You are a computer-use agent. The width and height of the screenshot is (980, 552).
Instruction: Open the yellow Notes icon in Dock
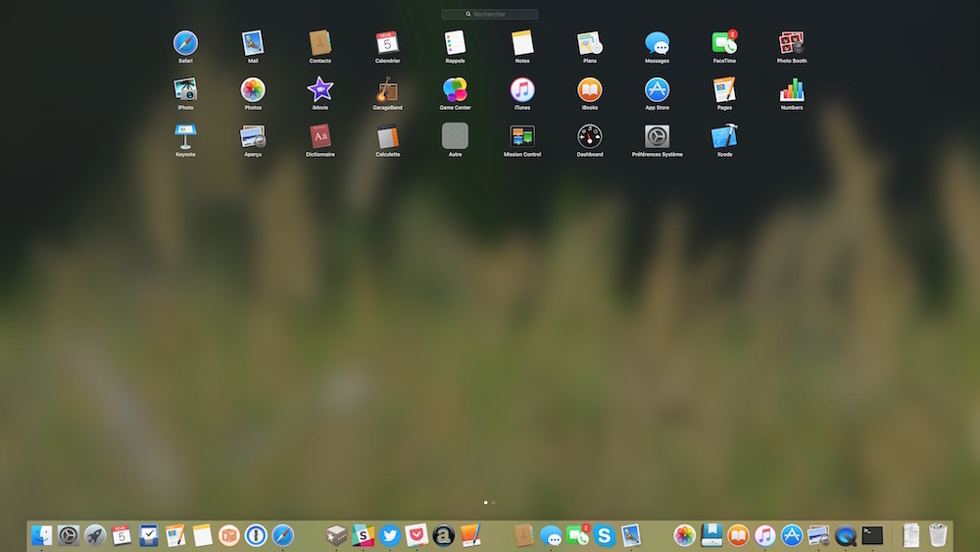[203, 535]
